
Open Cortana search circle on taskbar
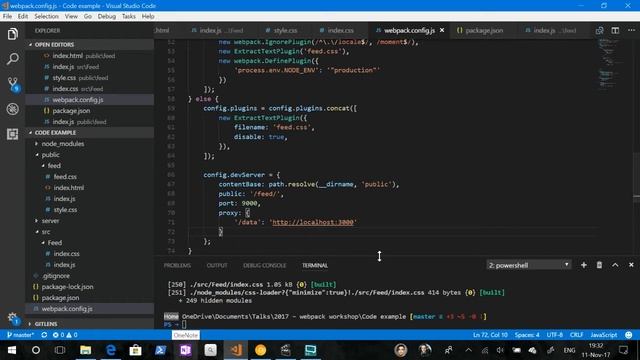tap(36, 350)
